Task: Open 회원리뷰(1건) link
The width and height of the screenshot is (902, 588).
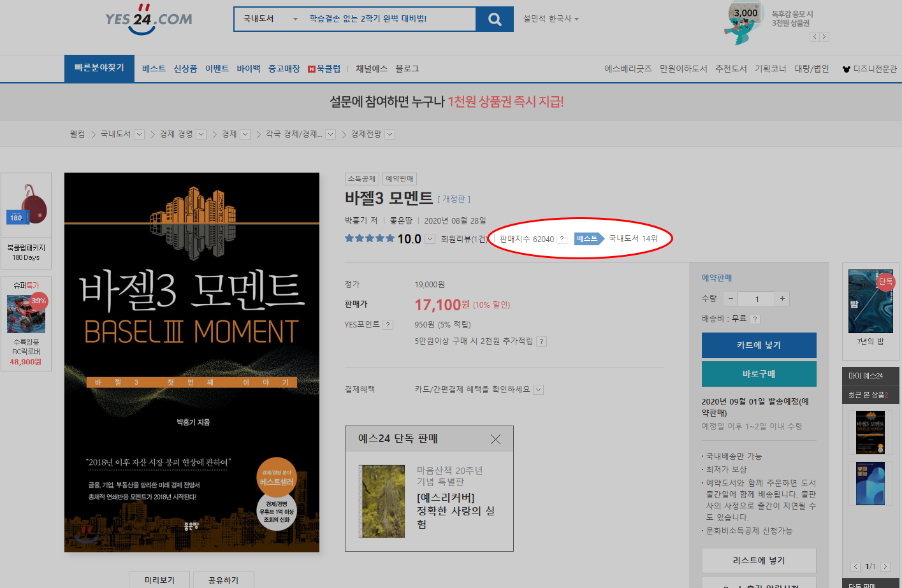Action: click(463, 239)
